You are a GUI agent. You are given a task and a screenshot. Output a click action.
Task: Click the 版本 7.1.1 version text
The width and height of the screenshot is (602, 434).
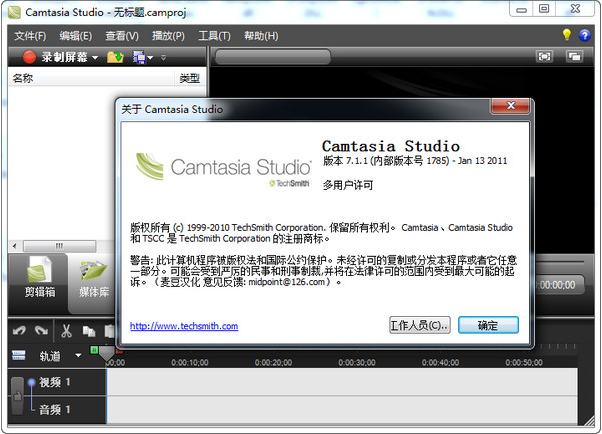pyautogui.click(x=415, y=161)
